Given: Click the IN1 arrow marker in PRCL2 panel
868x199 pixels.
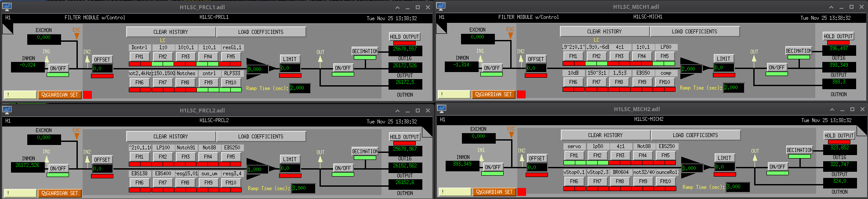Looking at the screenshot, I should click(47, 159).
